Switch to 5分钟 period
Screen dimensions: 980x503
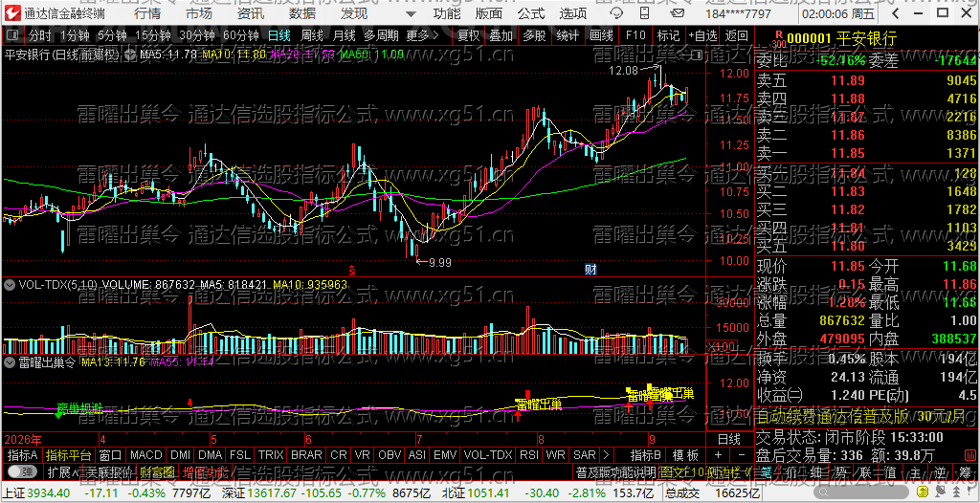(113, 35)
